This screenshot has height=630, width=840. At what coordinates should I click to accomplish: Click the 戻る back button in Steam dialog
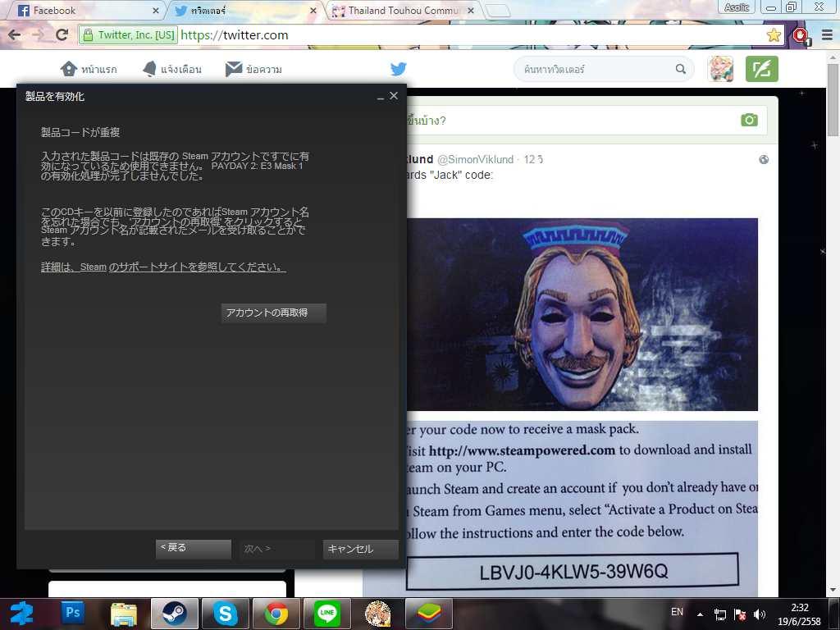click(x=194, y=549)
